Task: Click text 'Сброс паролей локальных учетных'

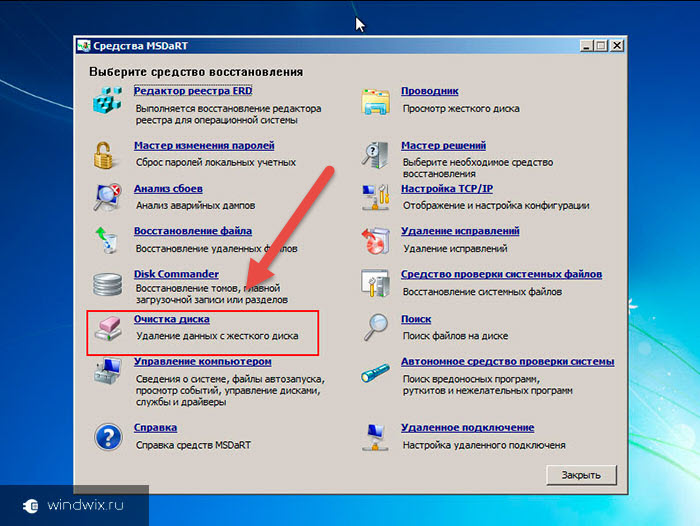Action: (x=216, y=163)
